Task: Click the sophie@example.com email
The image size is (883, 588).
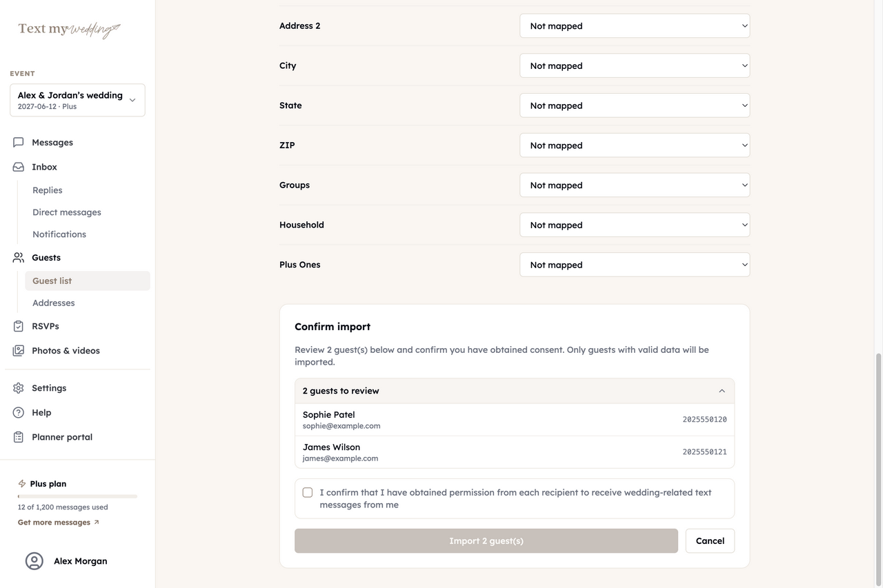Action: click(x=341, y=426)
